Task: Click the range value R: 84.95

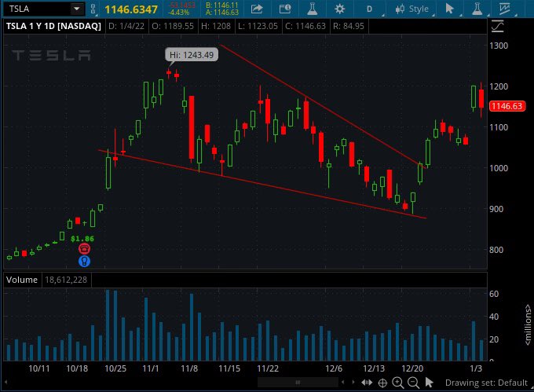Action: coord(349,26)
